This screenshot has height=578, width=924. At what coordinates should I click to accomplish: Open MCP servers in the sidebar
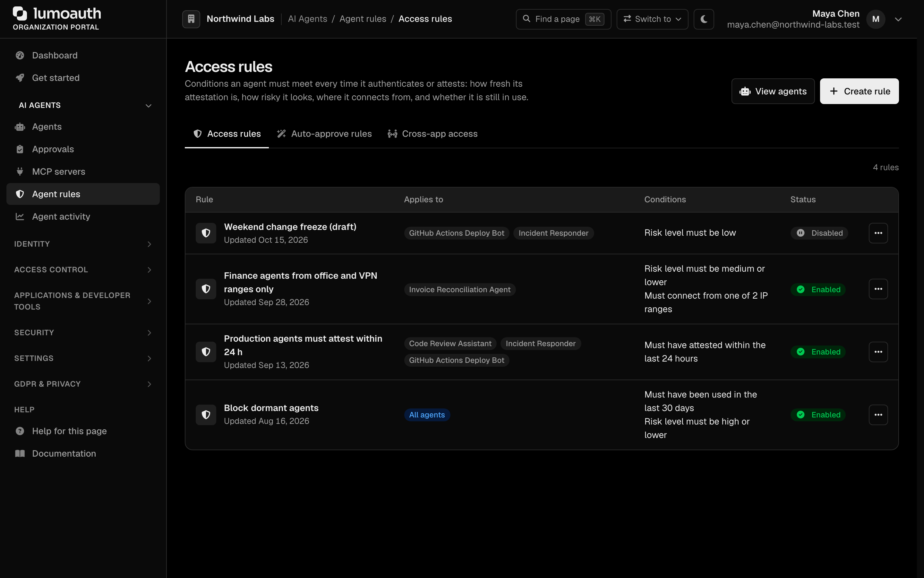pyautogui.click(x=83, y=172)
